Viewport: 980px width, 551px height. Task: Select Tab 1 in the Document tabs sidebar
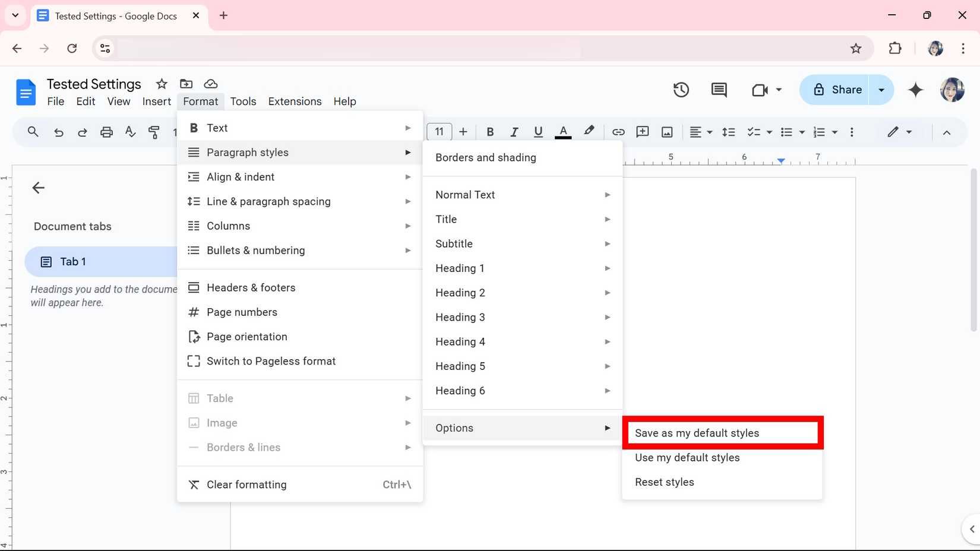pos(72,261)
